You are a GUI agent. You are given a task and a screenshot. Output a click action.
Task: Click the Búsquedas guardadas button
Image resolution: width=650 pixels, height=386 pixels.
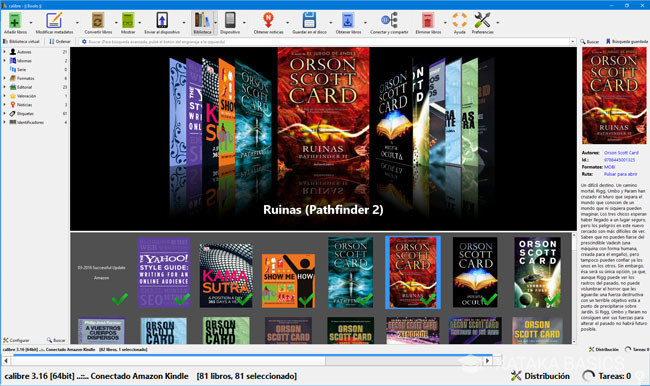(x=627, y=41)
